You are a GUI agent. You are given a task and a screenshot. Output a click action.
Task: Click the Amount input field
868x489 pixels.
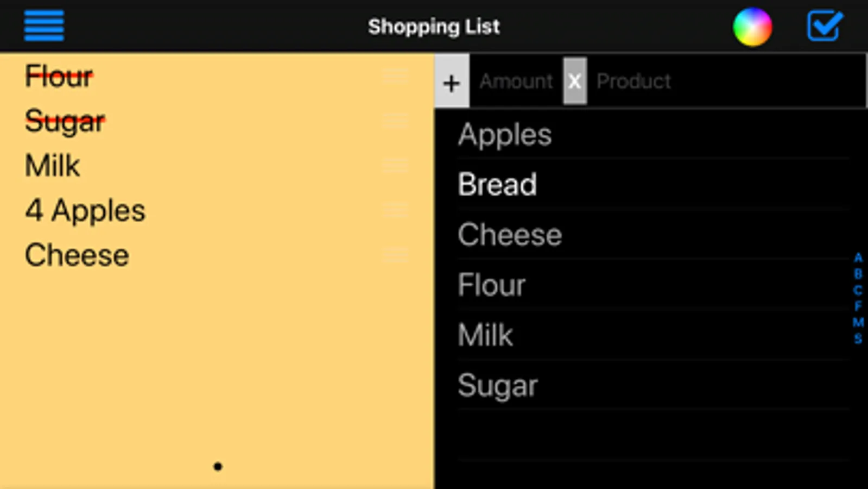pos(516,81)
